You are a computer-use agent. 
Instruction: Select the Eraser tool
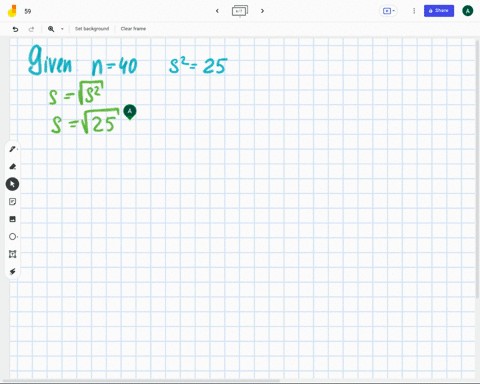[x=12, y=167]
